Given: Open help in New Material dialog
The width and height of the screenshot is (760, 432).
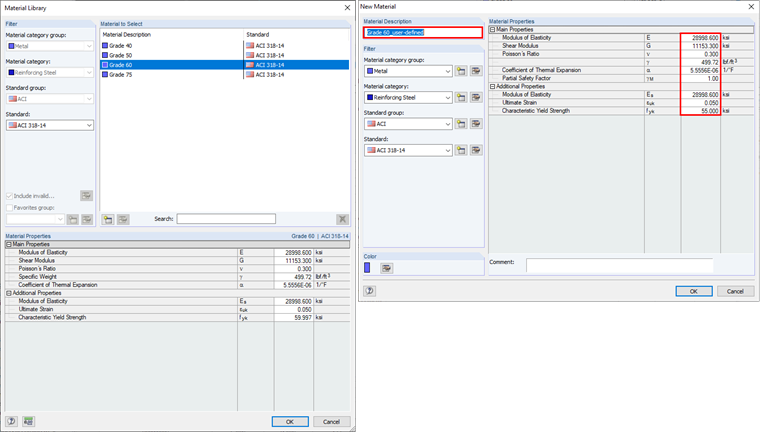Looking at the screenshot, I should (x=369, y=291).
